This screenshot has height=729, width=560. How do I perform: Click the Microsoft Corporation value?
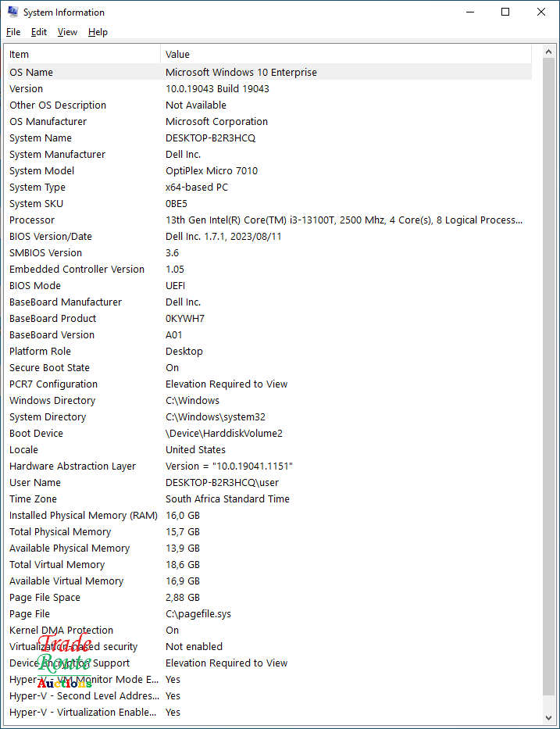pyautogui.click(x=216, y=121)
